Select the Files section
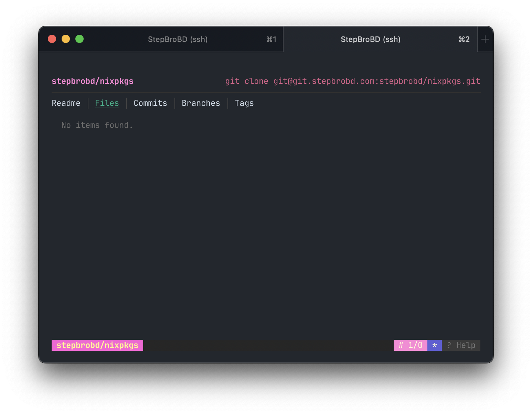Image resolution: width=532 pixels, height=414 pixels. 107,103
